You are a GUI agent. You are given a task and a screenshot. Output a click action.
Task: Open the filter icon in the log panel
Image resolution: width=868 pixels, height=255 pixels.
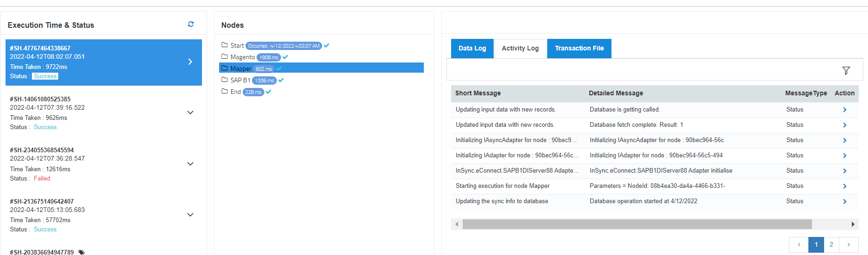click(846, 70)
